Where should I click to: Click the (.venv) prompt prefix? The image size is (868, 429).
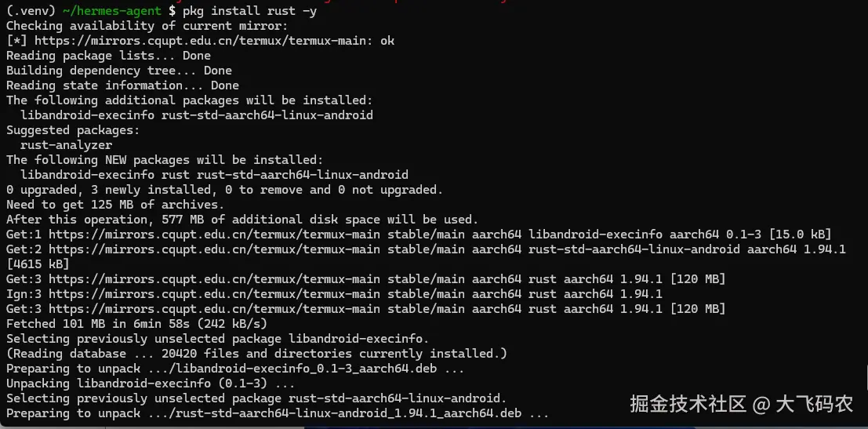point(31,11)
